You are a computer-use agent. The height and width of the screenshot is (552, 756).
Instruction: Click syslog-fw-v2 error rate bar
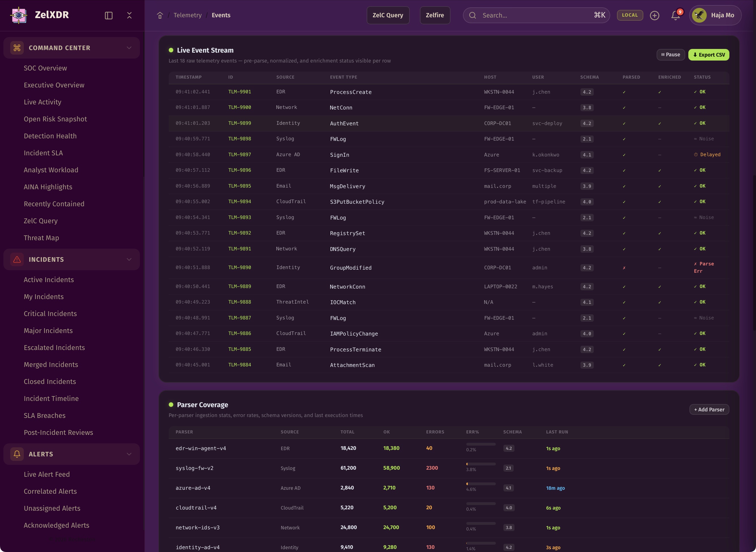point(480,464)
